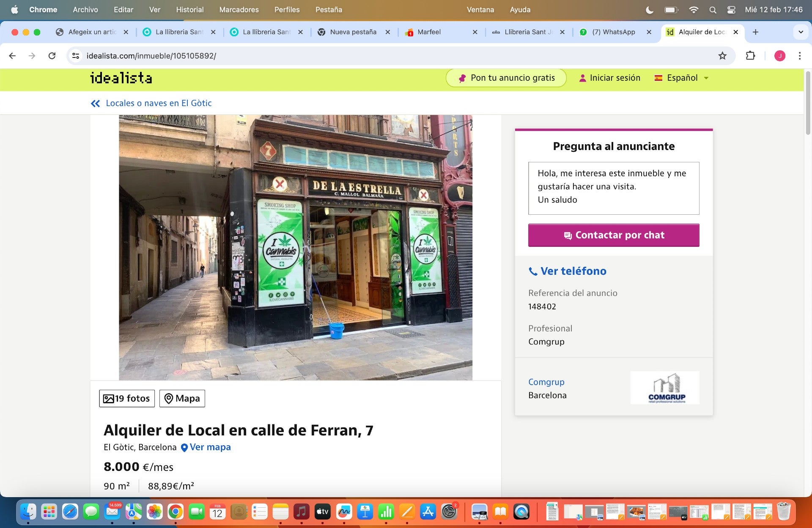Open FaceTime from the Dock
Image resolution: width=812 pixels, height=528 pixels.
[x=196, y=512]
